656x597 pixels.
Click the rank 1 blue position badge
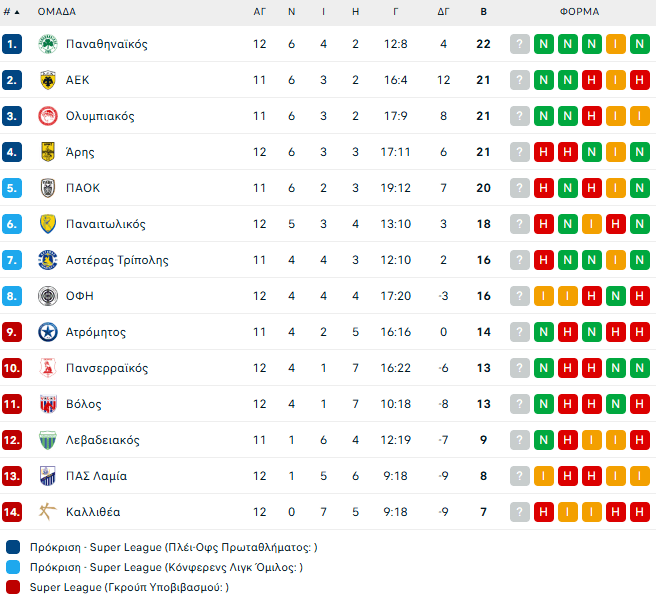(x=12, y=44)
